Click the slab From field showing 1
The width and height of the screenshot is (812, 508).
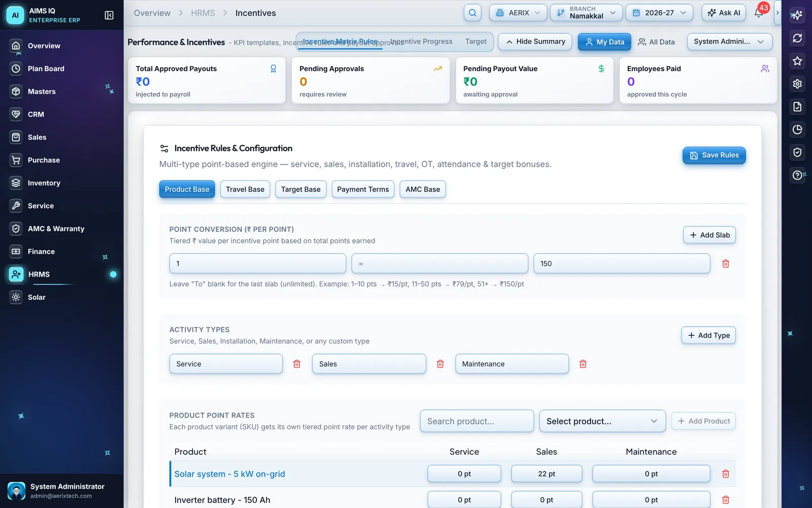click(258, 264)
